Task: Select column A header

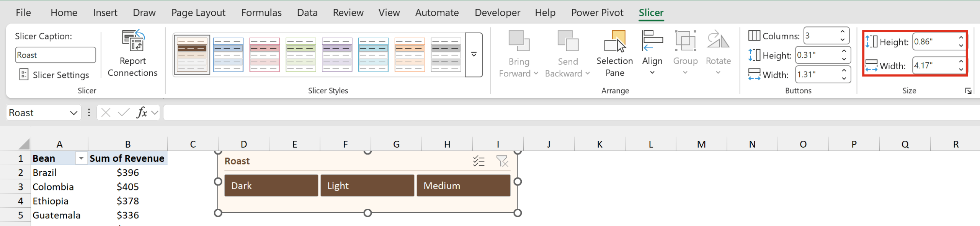Action: click(x=59, y=144)
